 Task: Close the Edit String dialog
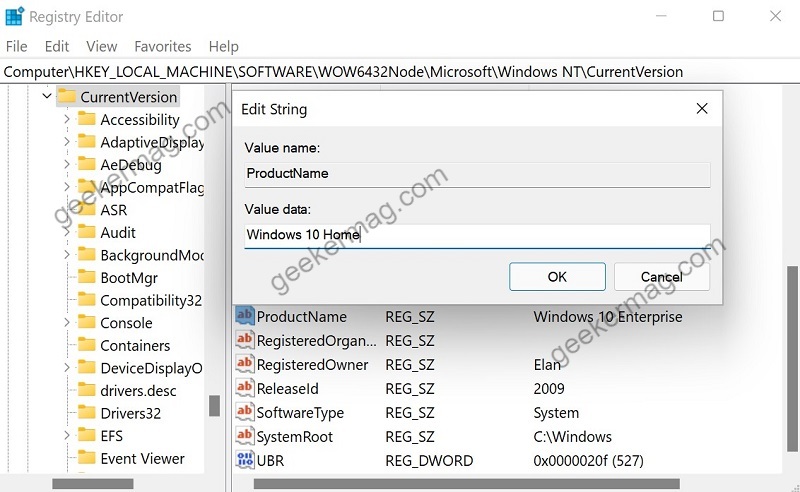coord(702,108)
